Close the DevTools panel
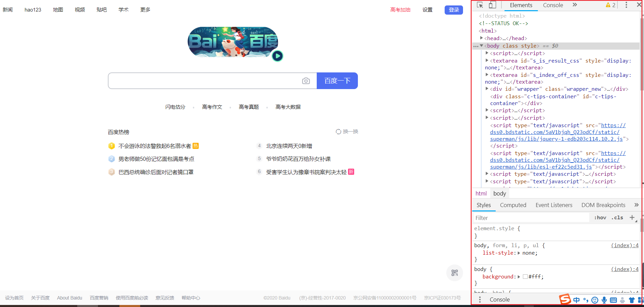 coord(639,5)
